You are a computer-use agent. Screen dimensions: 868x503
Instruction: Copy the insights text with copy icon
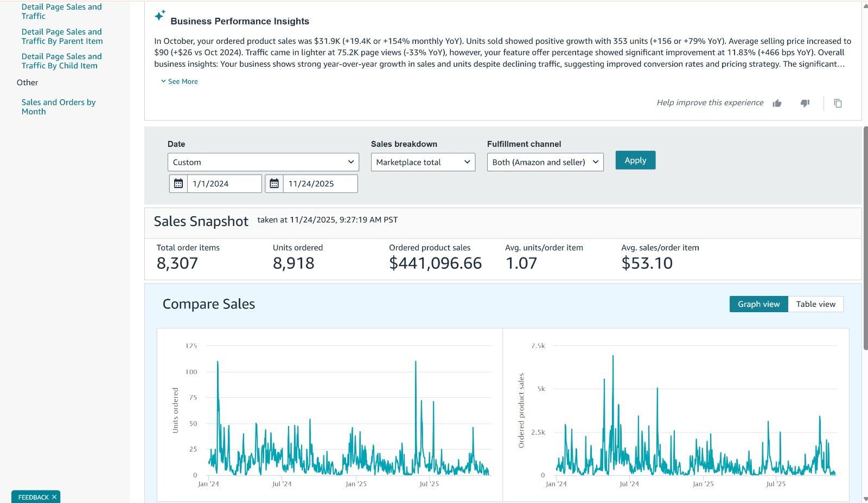click(x=838, y=103)
